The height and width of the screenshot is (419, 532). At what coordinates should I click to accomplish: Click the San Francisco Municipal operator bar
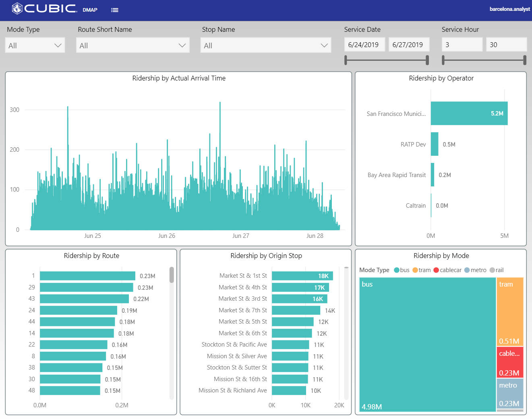(469, 113)
